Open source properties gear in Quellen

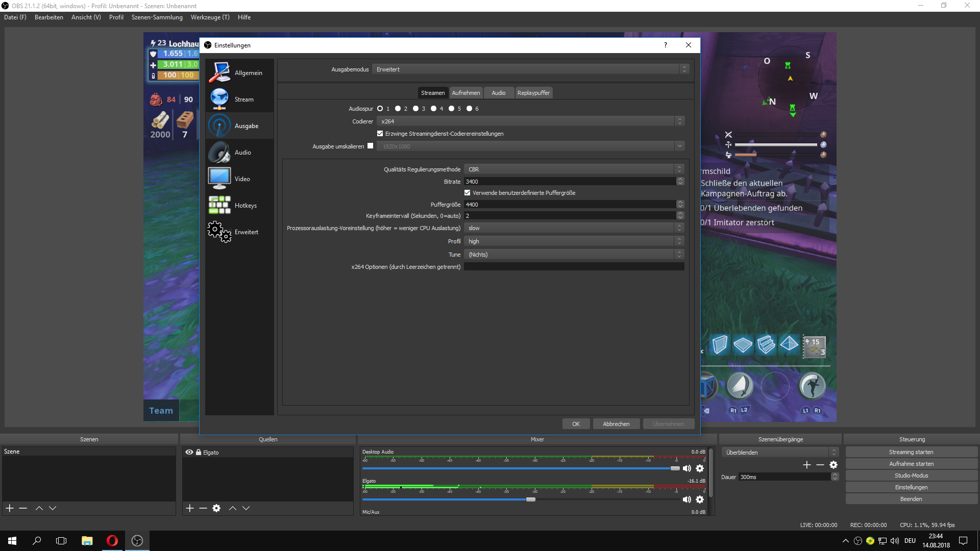216,508
